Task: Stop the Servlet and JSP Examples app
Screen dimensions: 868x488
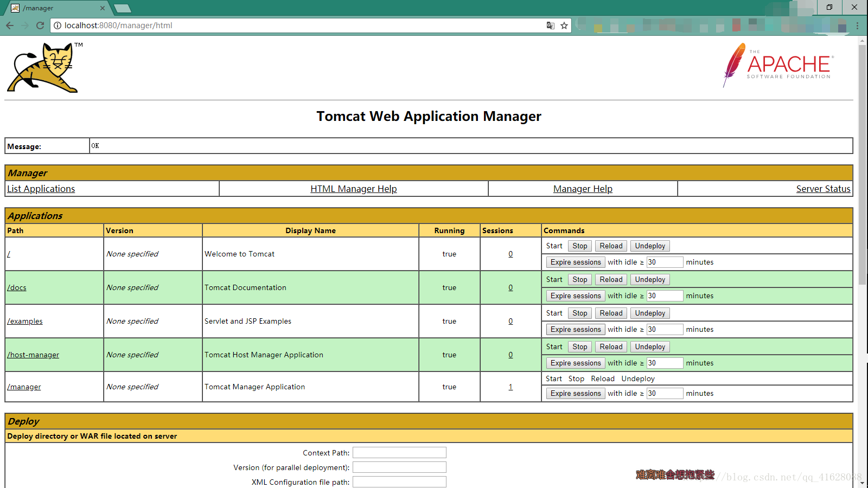Action: point(580,313)
